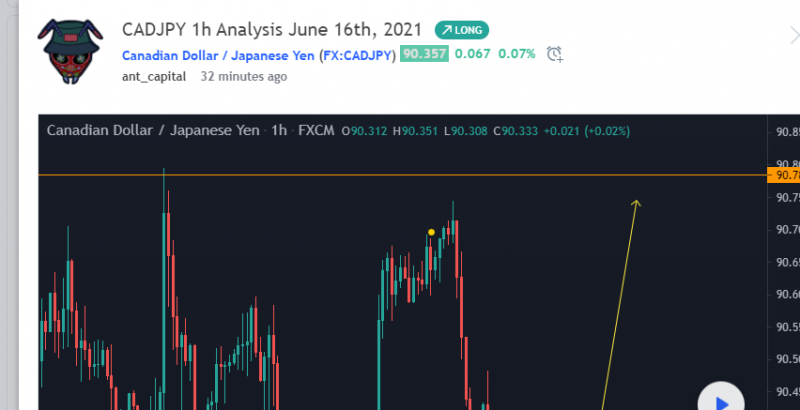Click the green LONG badge
The width and height of the screenshot is (800, 410).
click(462, 30)
